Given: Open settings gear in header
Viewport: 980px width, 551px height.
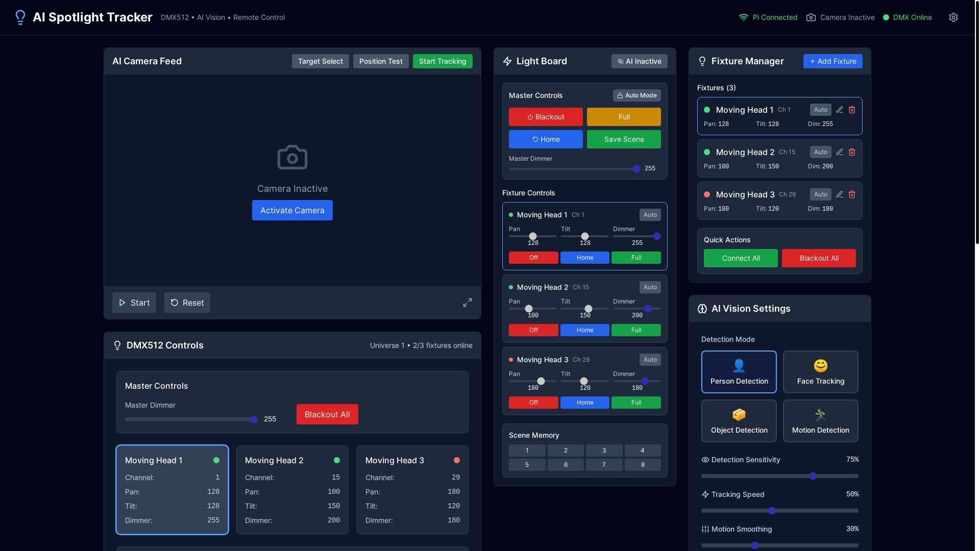Looking at the screenshot, I should coord(953,17).
